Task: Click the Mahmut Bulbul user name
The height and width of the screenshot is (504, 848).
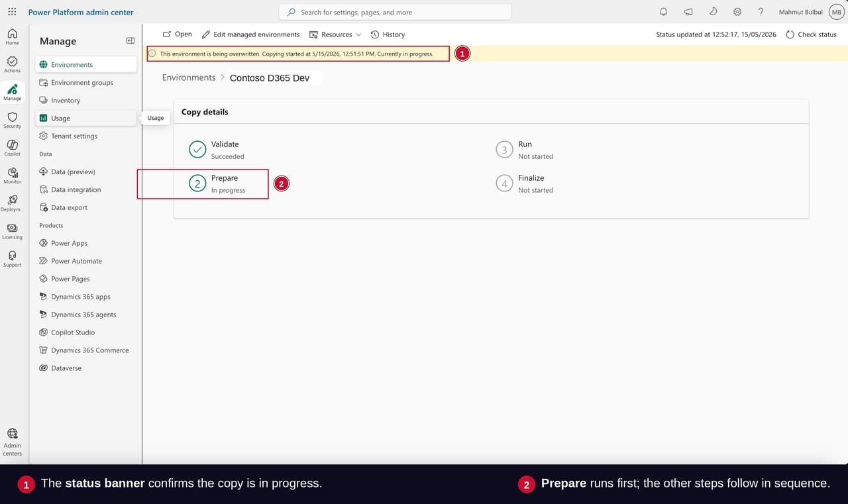Action: 801,12
